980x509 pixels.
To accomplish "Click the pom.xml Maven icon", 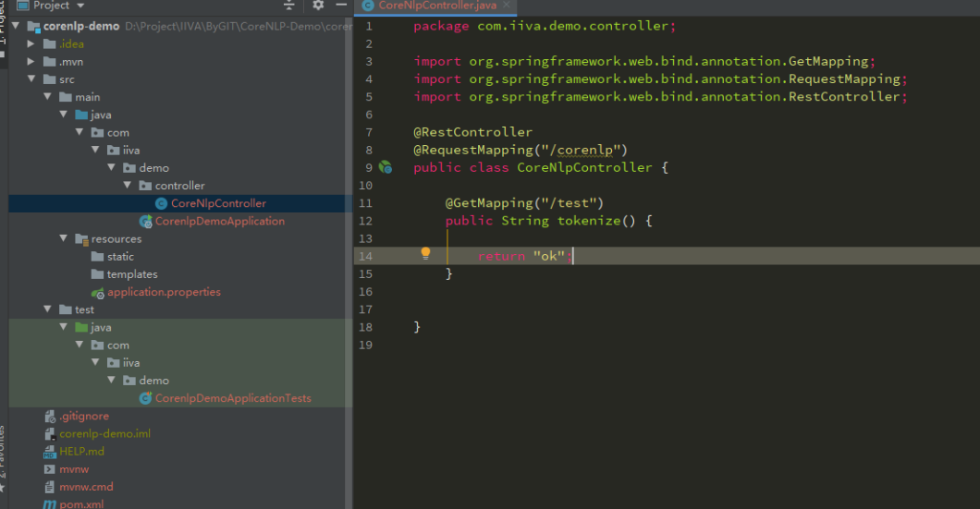I will click(x=49, y=504).
